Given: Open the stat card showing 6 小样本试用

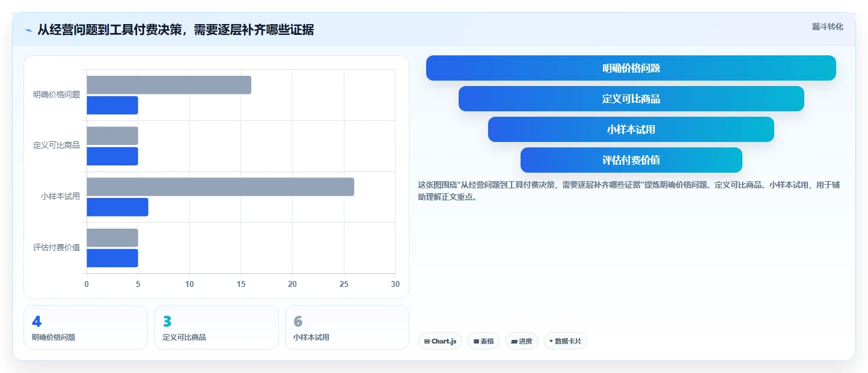Looking at the screenshot, I should (x=347, y=327).
